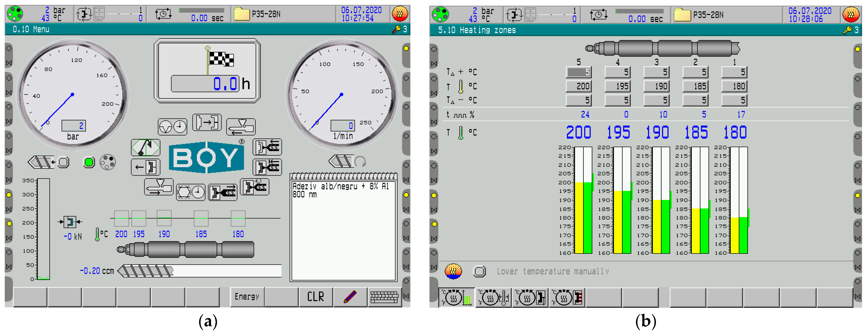Switch to the heating tolerance thermometer tab
The image size is (868, 332).
pyautogui.click(x=494, y=298)
